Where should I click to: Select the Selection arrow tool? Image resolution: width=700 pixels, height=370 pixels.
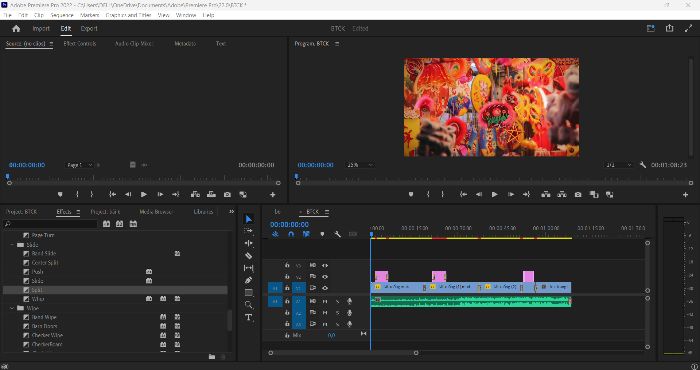point(249,219)
